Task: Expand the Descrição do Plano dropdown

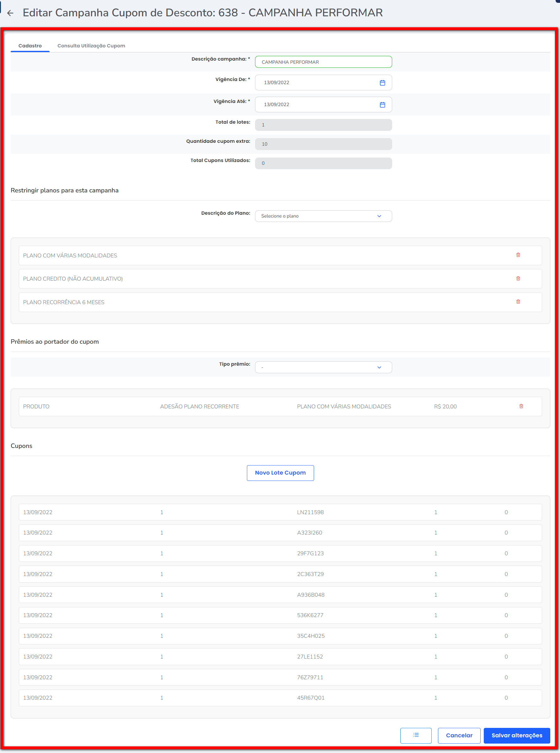Action: [x=323, y=216]
